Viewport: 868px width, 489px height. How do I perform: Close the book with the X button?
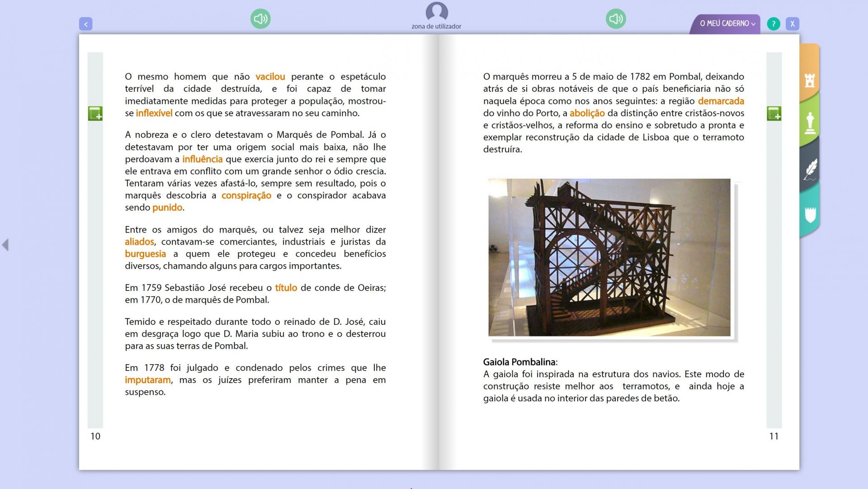point(792,24)
